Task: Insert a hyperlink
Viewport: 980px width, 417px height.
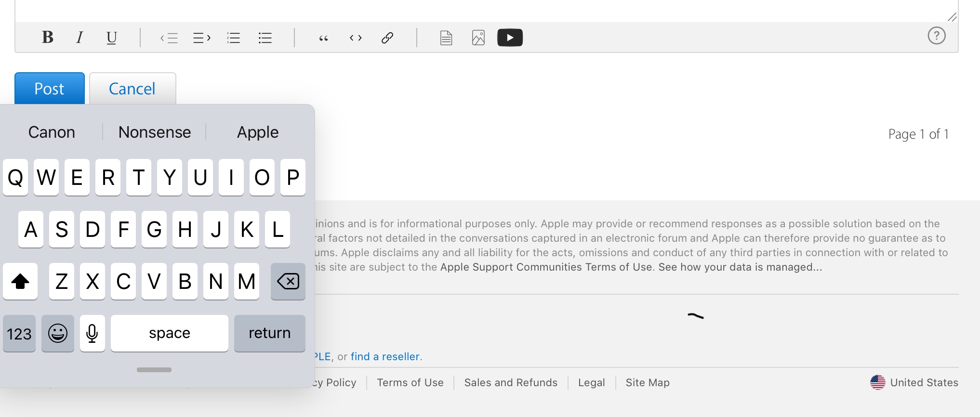Action: pyautogui.click(x=387, y=38)
